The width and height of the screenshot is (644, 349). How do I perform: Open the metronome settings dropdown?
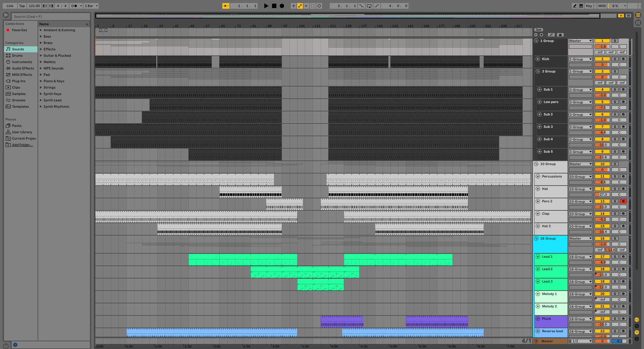point(81,6)
